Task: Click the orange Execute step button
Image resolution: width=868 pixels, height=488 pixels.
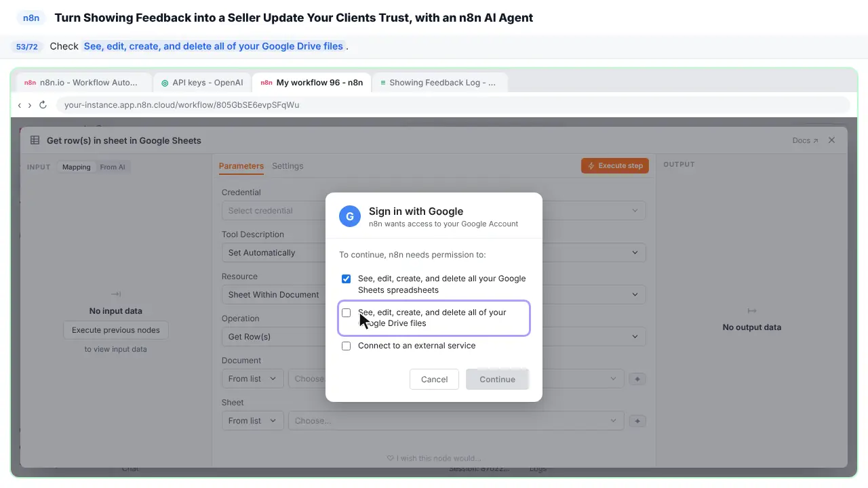Action: click(x=615, y=165)
